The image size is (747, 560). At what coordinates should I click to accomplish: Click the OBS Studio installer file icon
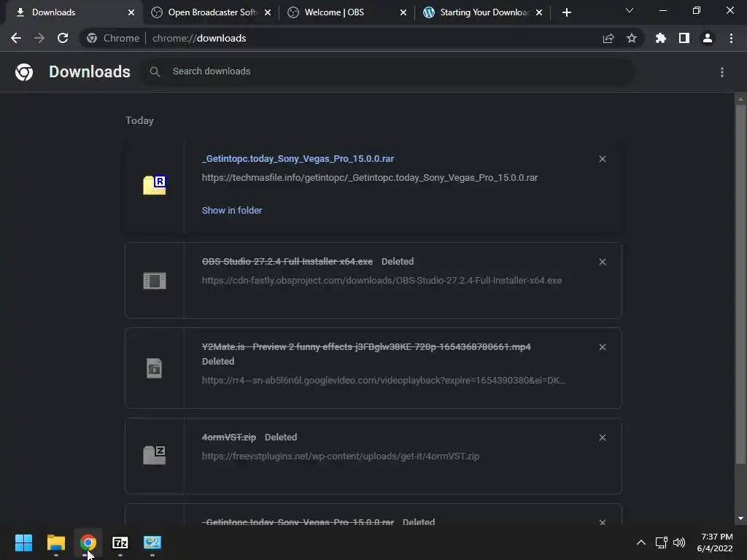[155, 281]
